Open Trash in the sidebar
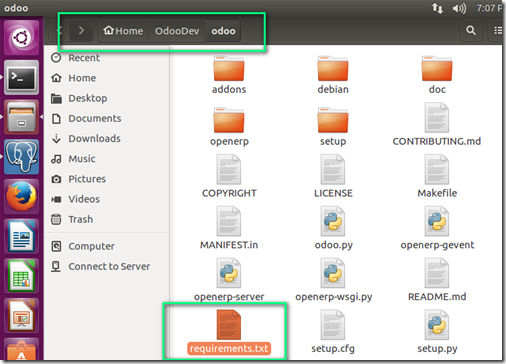The image size is (506, 364). 107,219
